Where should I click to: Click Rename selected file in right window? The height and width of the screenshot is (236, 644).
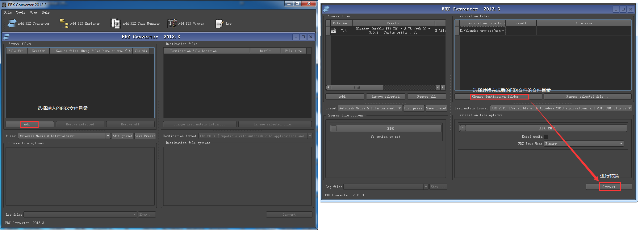[588, 96]
